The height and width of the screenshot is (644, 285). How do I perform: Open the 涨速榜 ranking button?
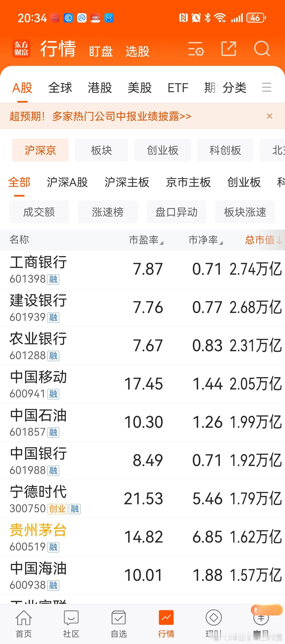point(108,212)
